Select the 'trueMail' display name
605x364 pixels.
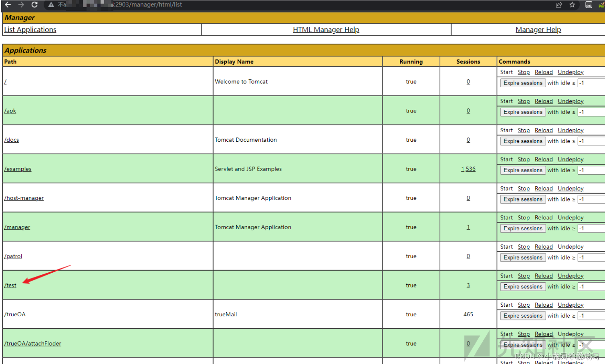[x=226, y=314]
